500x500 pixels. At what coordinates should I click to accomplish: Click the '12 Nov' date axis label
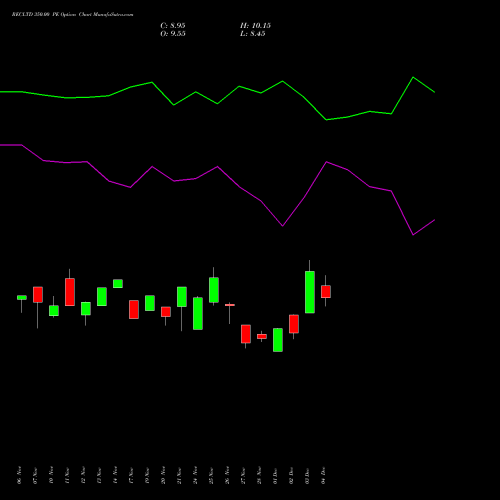[x=83, y=475]
